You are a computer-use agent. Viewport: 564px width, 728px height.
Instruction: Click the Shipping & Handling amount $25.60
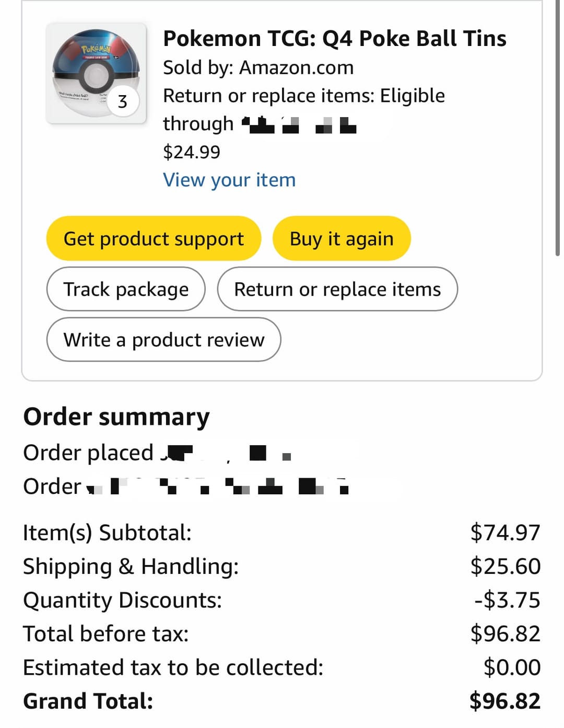pos(505,566)
